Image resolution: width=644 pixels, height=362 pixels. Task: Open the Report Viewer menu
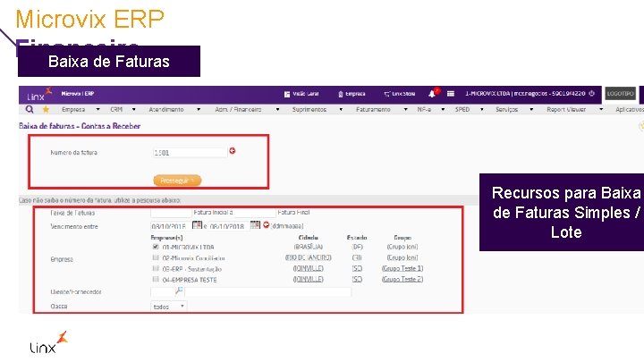(566, 110)
